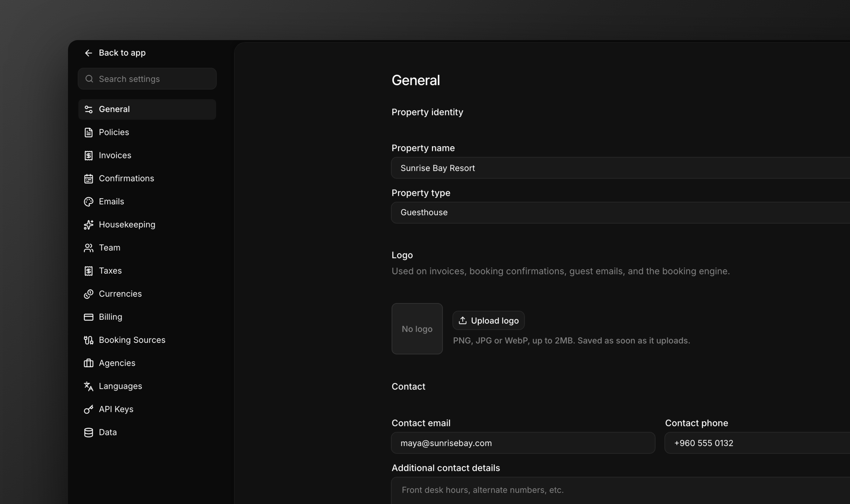Click the General sliders icon

[88, 109]
